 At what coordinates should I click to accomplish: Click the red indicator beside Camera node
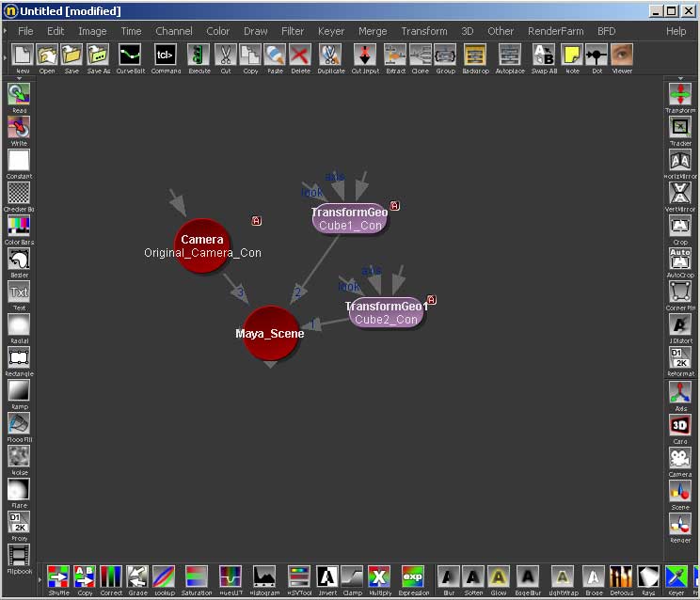point(256,221)
